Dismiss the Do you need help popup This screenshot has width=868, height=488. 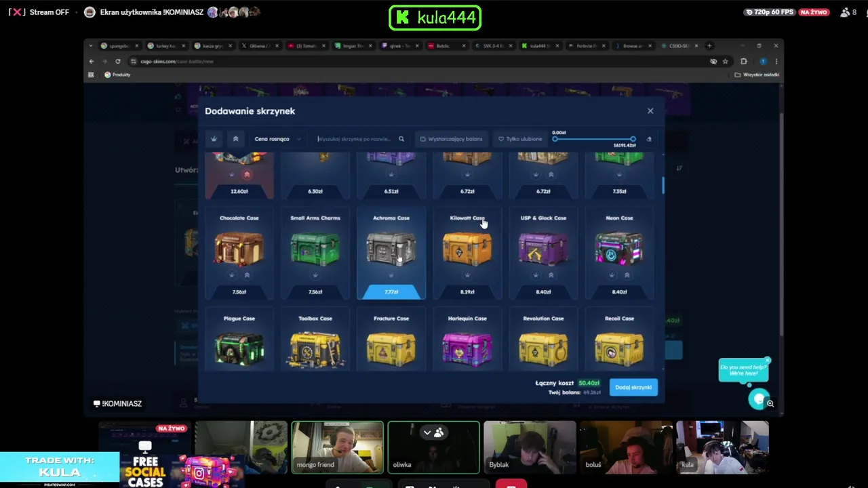768,361
